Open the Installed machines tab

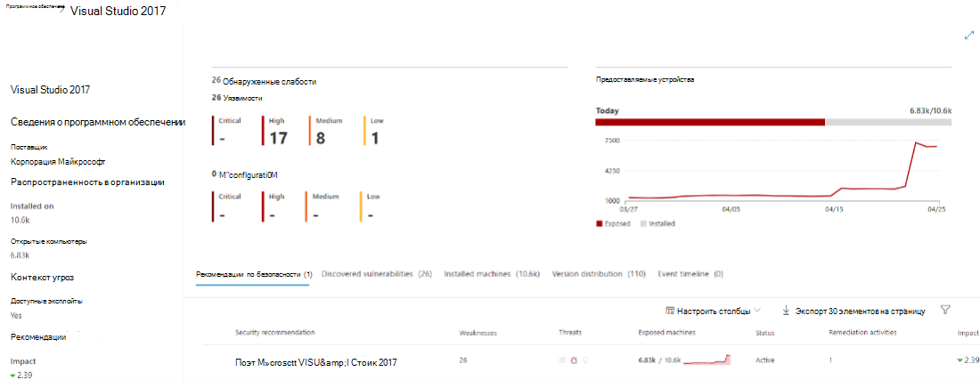pos(492,274)
